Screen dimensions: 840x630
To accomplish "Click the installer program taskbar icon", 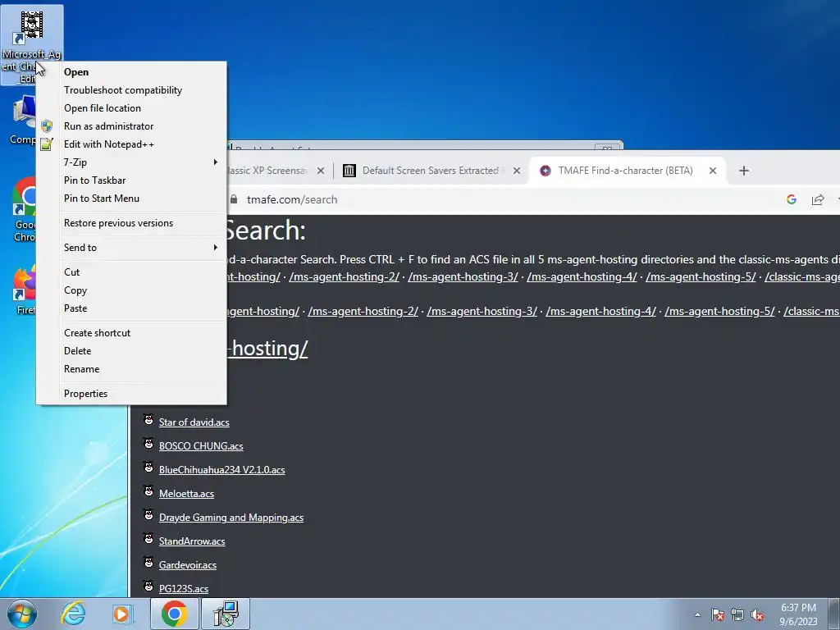I will tap(226, 614).
